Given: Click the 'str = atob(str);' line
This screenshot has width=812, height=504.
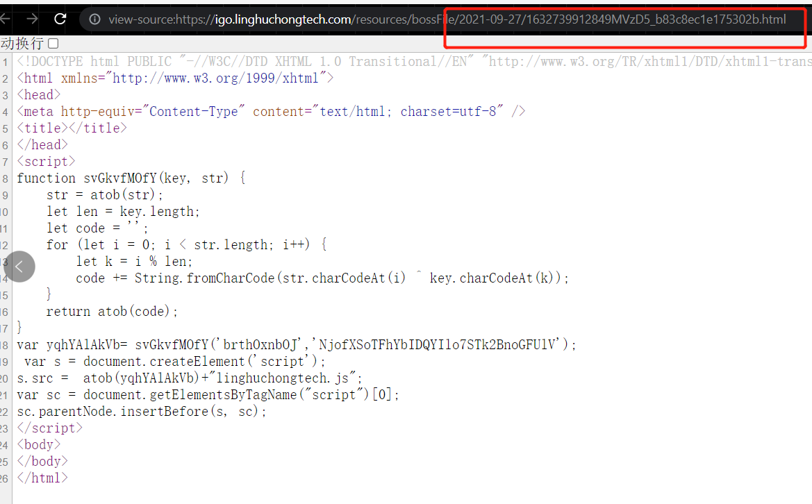Looking at the screenshot, I should point(105,194).
